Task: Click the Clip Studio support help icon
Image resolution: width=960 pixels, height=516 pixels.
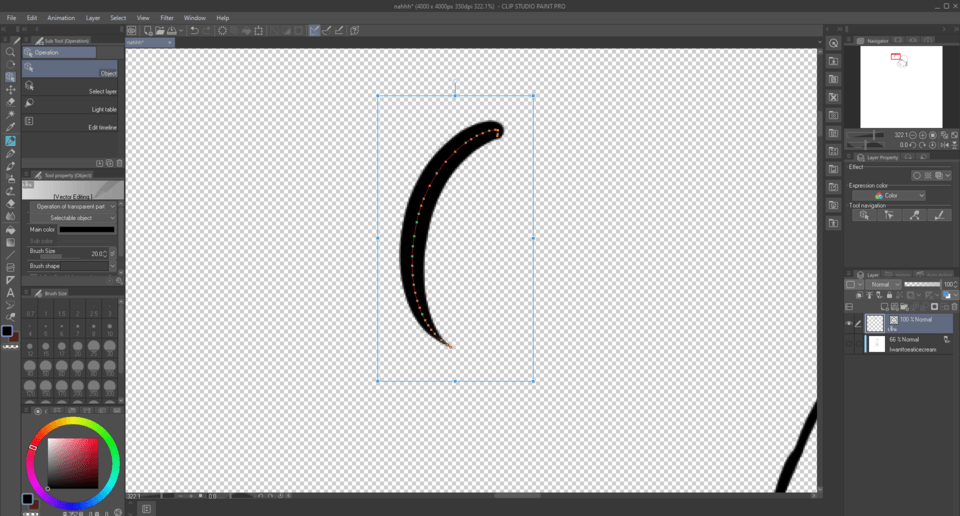Action: pyautogui.click(x=354, y=30)
